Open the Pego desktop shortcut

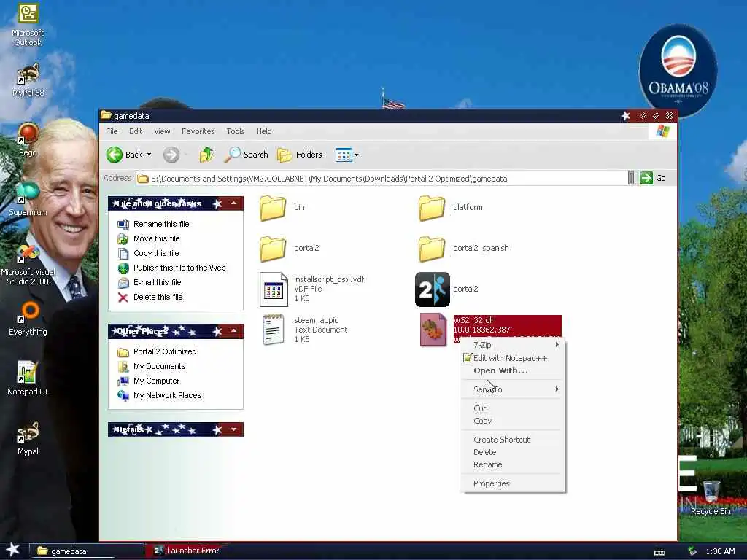[28, 139]
